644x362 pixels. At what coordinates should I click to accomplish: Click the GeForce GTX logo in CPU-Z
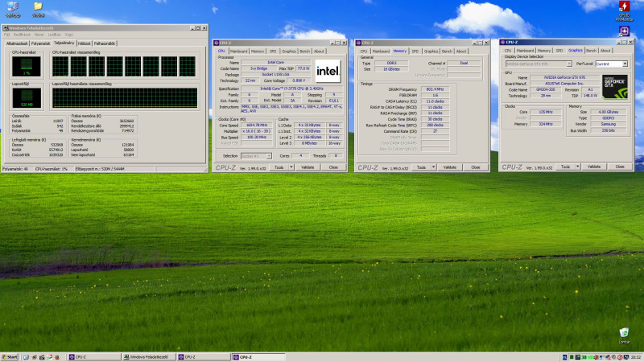[x=615, y=87]
